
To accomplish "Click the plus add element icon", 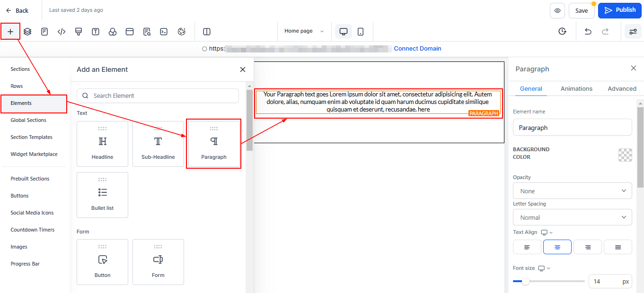I will (x=10, y=32).
